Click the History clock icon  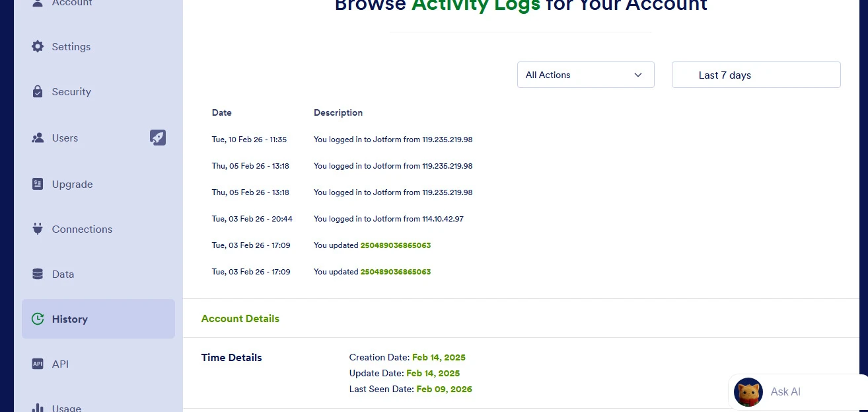click(x=38, y=319)
